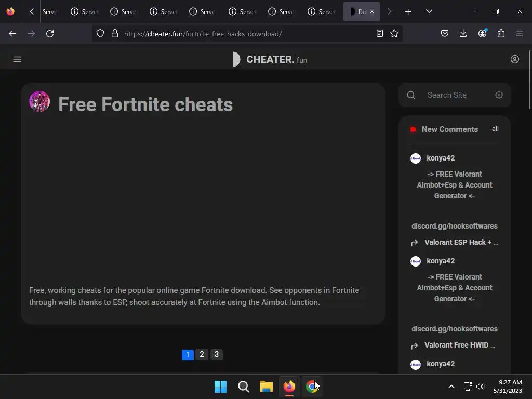Screen dimensions: 532x399
Task: Click the Fortnite category avatar image
Action: 39,101
